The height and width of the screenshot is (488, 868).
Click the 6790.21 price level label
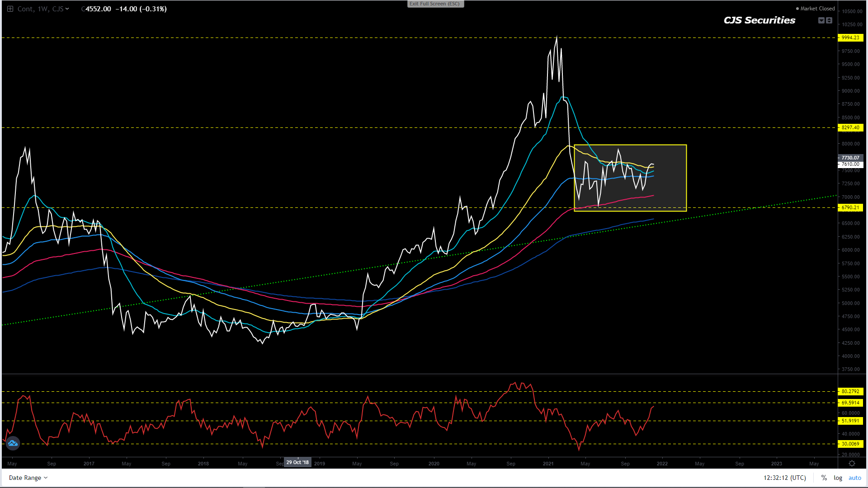pyautogui.click(x=850, y=208)
